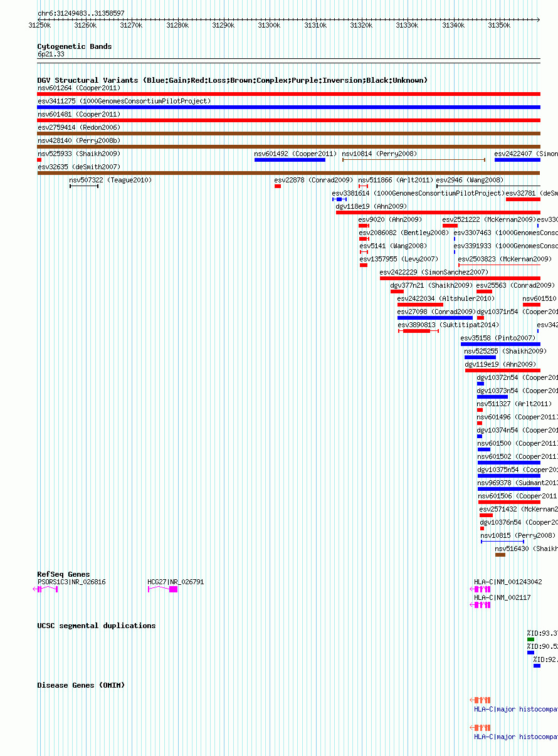Click the esv32635 (deSmith2007) label
The height and width of the screenshot is (756, 558).
click(78, 167)
